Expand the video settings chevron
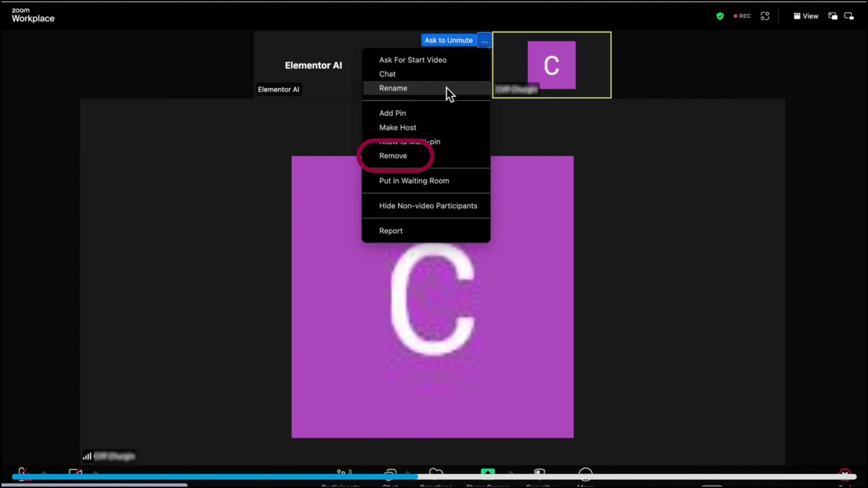The height and width of the screenshot is (488, 868). click(x=96, y=474)
